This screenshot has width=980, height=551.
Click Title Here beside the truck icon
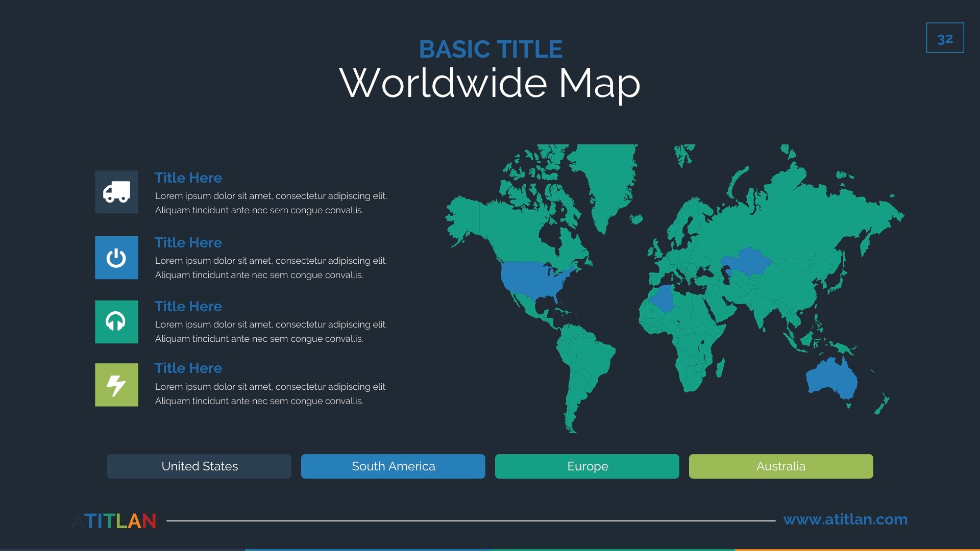(188, 178)
